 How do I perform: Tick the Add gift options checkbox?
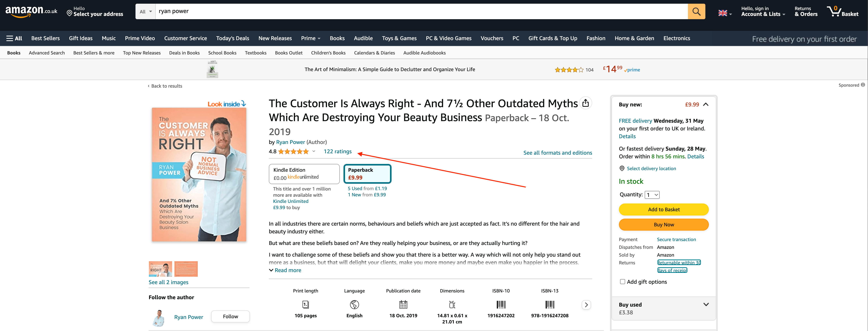(x=622, y=282)
